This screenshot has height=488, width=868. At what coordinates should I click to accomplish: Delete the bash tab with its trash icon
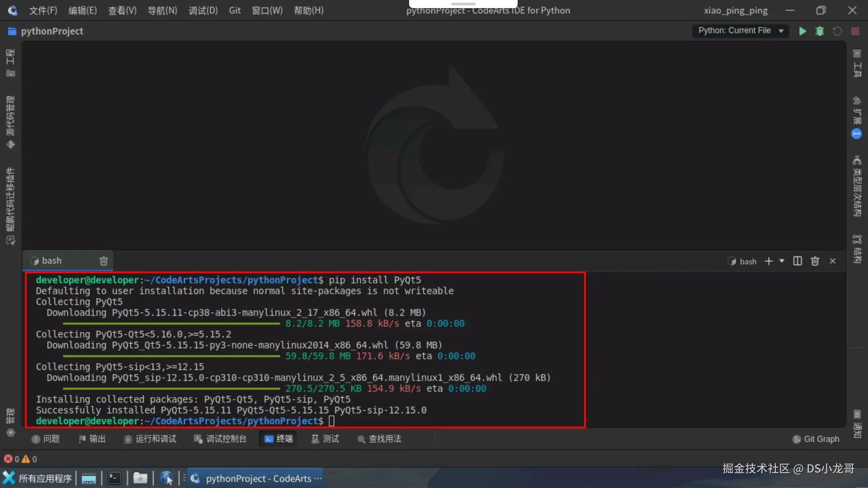(x=104, y=261)
